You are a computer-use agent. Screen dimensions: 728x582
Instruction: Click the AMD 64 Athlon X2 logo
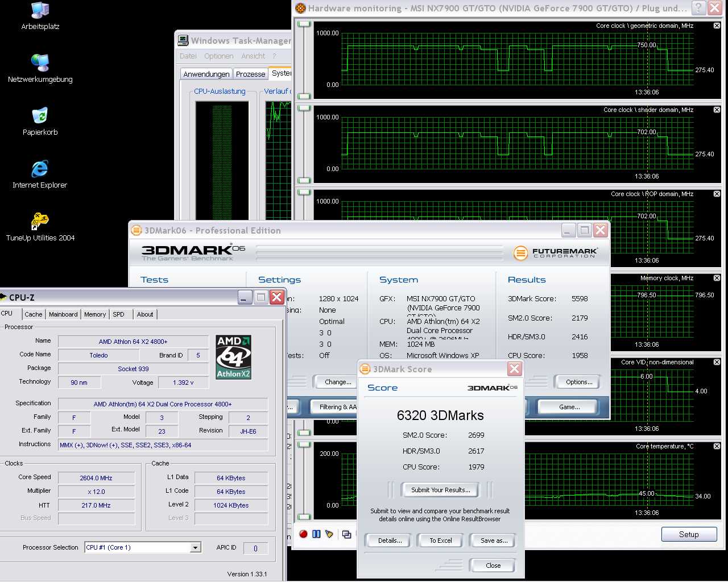click(233, 357)
